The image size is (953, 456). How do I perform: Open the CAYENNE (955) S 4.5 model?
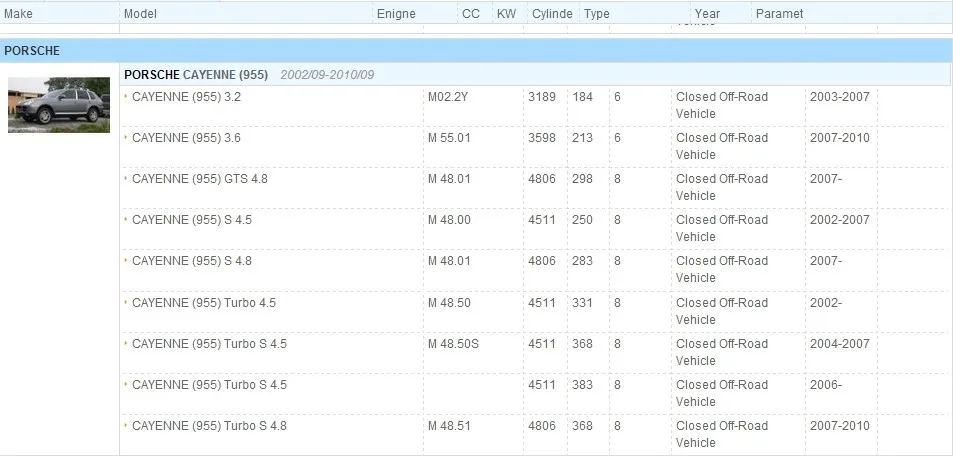pyautogui.click(x=191, y=219)
